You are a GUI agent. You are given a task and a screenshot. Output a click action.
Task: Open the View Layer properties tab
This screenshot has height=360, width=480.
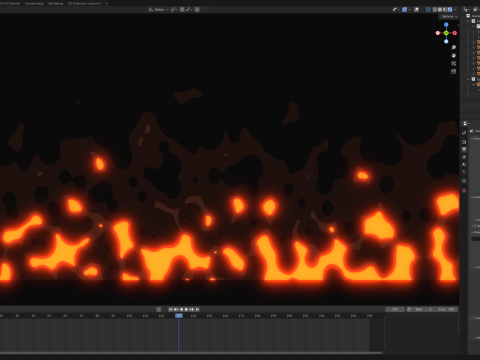464,157
